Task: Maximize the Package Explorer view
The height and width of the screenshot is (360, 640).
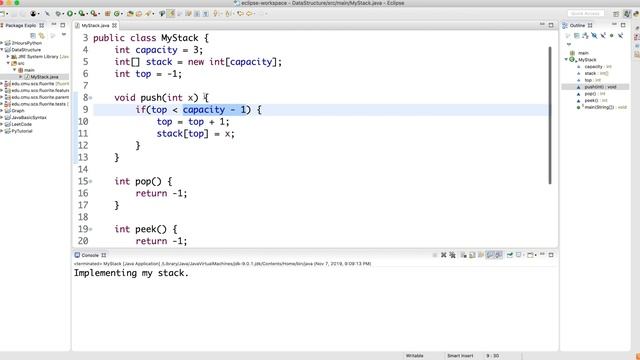Action: coord(63,25)
